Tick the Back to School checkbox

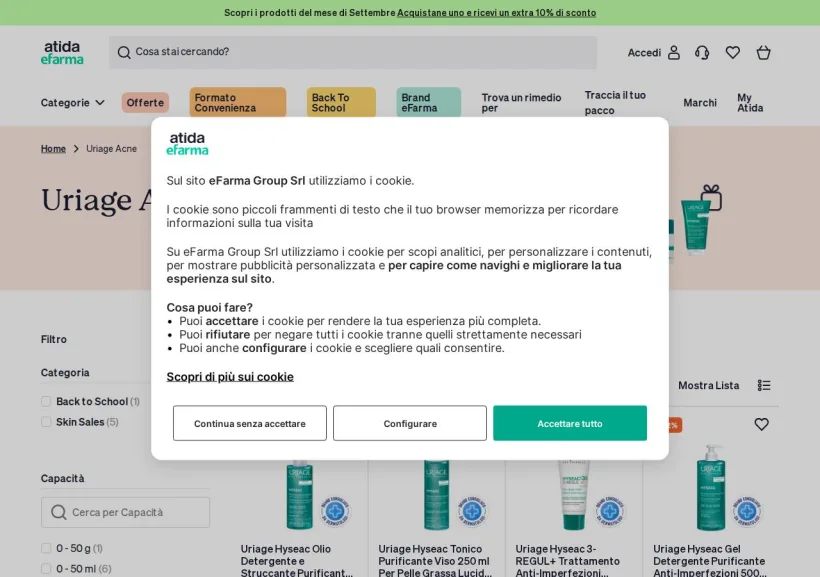tap(46, 401)
